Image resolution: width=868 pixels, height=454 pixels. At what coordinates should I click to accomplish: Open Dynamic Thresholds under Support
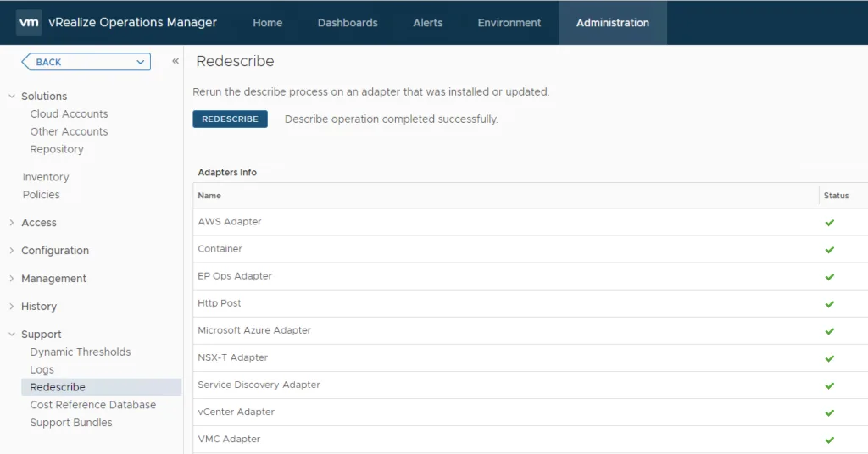(x=81, y=352)
